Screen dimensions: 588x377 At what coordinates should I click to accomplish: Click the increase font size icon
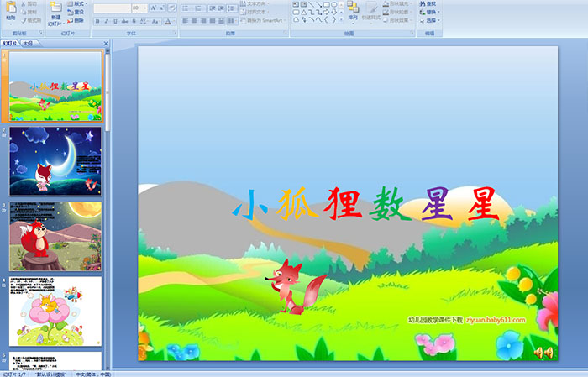153,8
